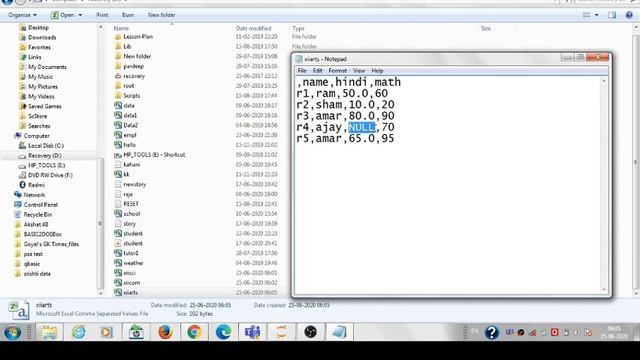
Task: Sort files by the Size column header
Action: (486, 29)
